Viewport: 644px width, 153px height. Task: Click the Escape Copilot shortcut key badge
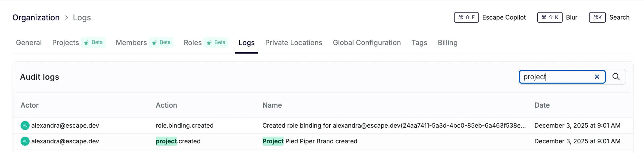[466, 17]
